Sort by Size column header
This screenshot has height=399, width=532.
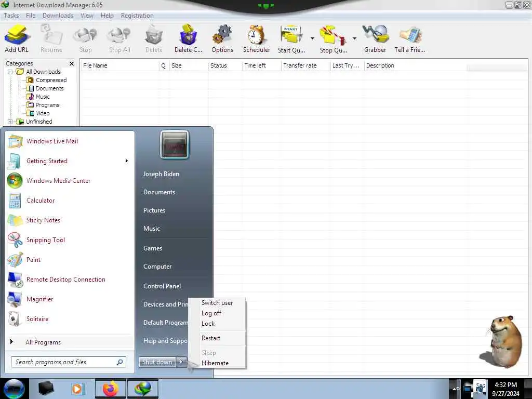(x=189, y=66)
